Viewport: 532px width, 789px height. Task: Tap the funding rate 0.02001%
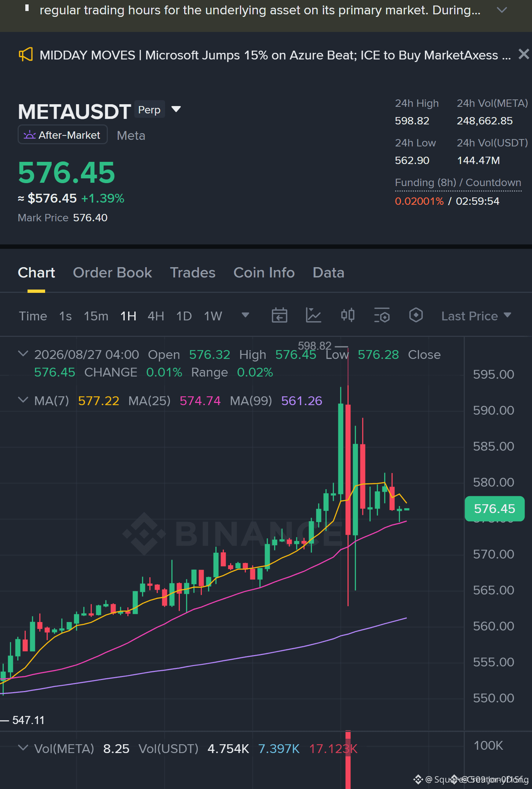419,201
